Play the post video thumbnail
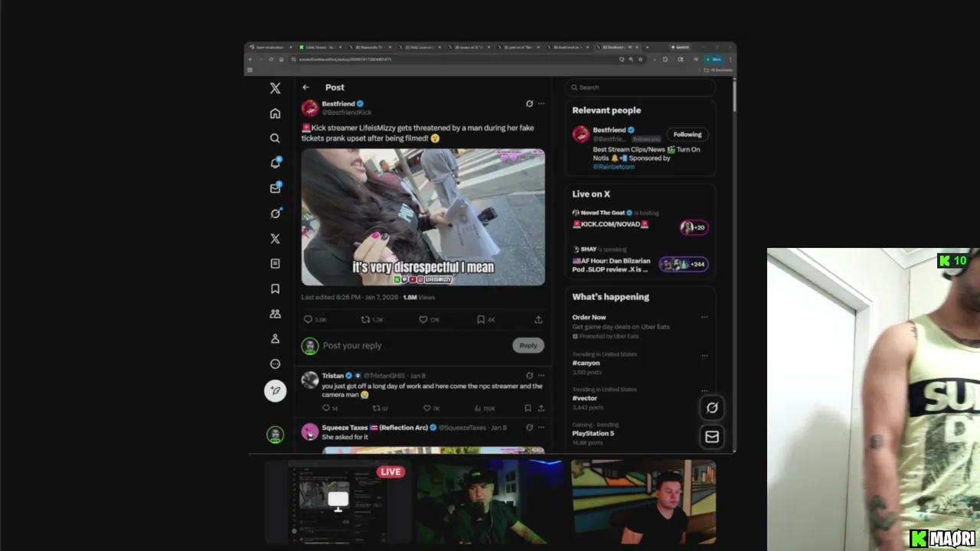 click(x=423, y=217)
